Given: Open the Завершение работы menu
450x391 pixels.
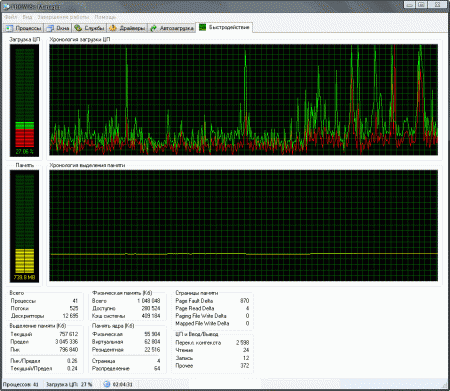Looking at the screenshot, I should point(63,17).
